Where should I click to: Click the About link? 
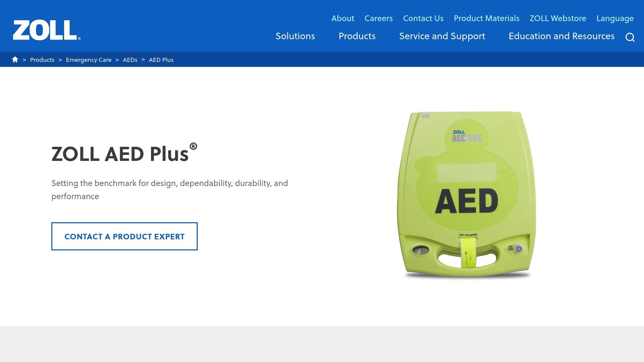tap(343, 18)
